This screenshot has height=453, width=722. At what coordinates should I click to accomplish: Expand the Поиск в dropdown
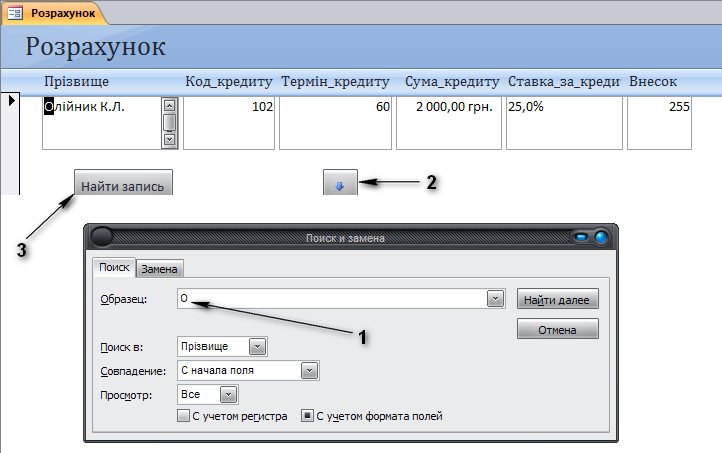tap(257, 347)
